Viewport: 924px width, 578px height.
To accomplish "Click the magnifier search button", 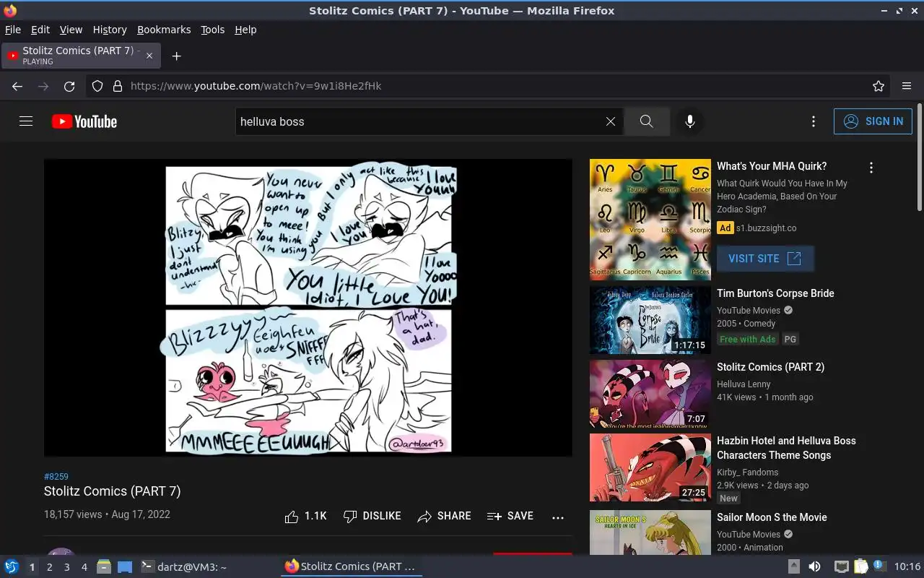I will point(646,121).
